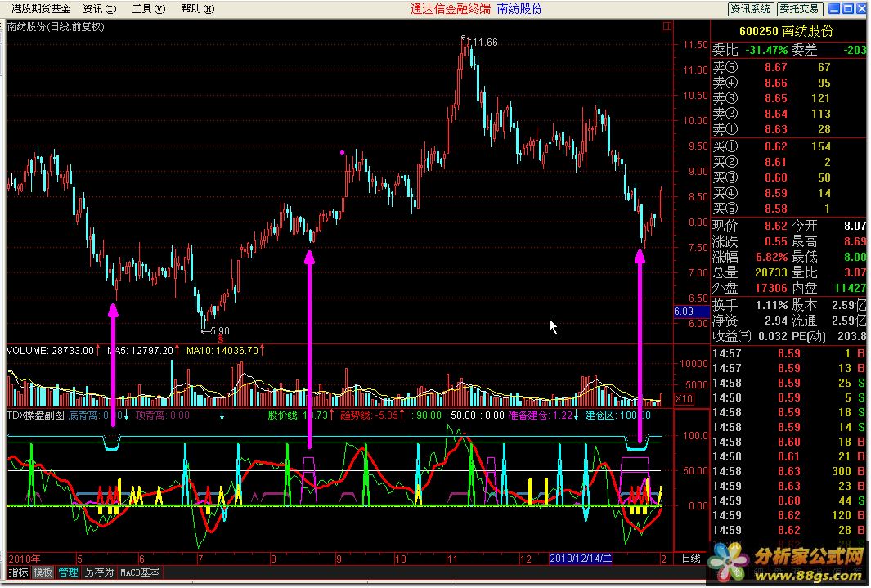The height and width of the screenshot is (588, 871).
Task: Click the TDX操盘副图 indicator name
Action: click(35, 415)
